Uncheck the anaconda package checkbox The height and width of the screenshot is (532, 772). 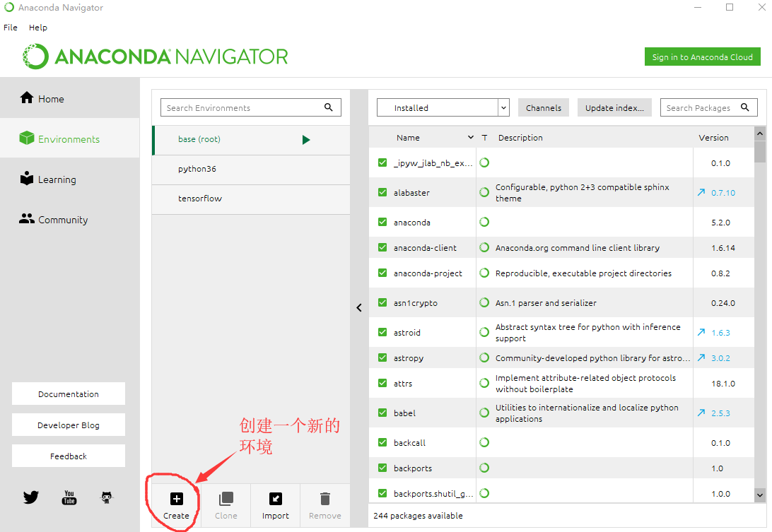tap(382, 222)
